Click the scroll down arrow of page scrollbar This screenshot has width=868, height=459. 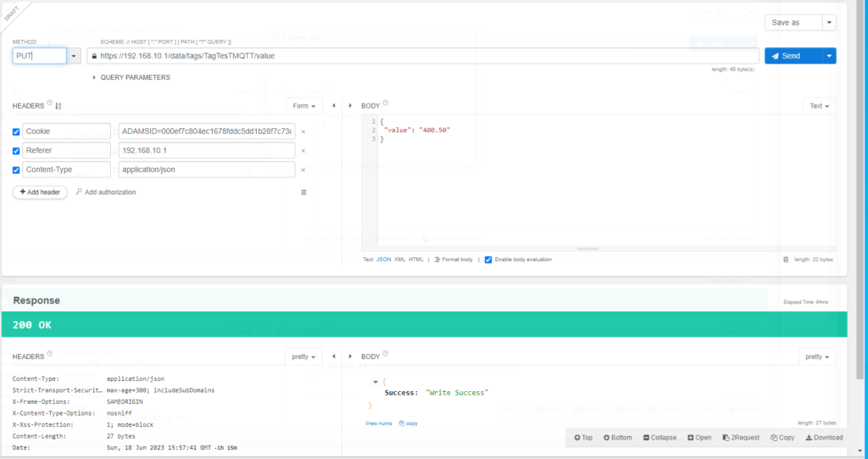[860, 451]
